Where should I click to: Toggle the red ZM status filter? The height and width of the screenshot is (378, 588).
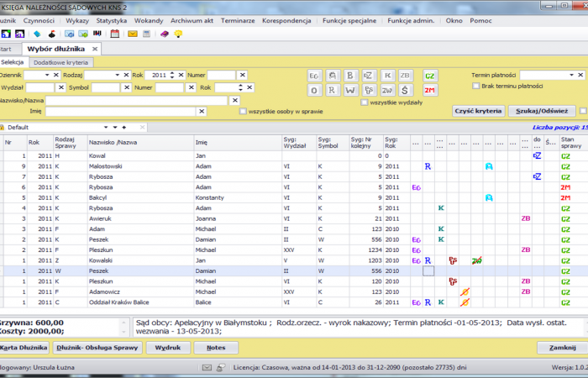pos(430,90)
